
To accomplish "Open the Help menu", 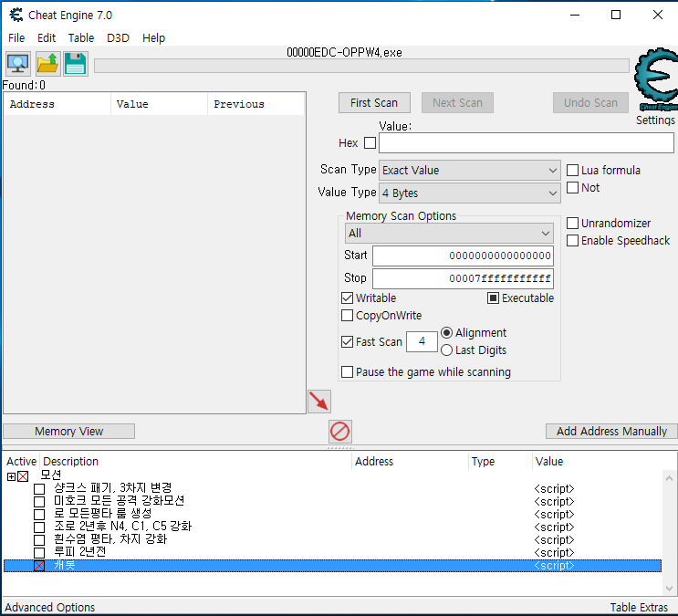I will (x=153, y=38).
